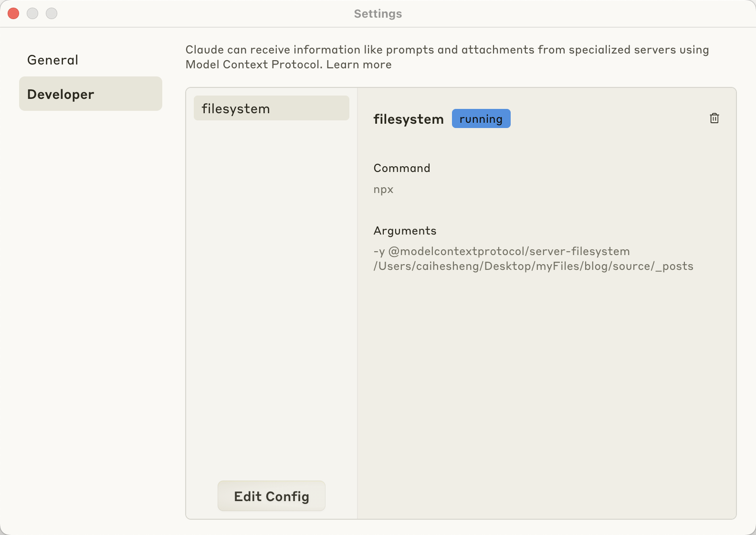Open the Learn more link
756x535 pixels.
pyautogui.click(x=359, y=64)
